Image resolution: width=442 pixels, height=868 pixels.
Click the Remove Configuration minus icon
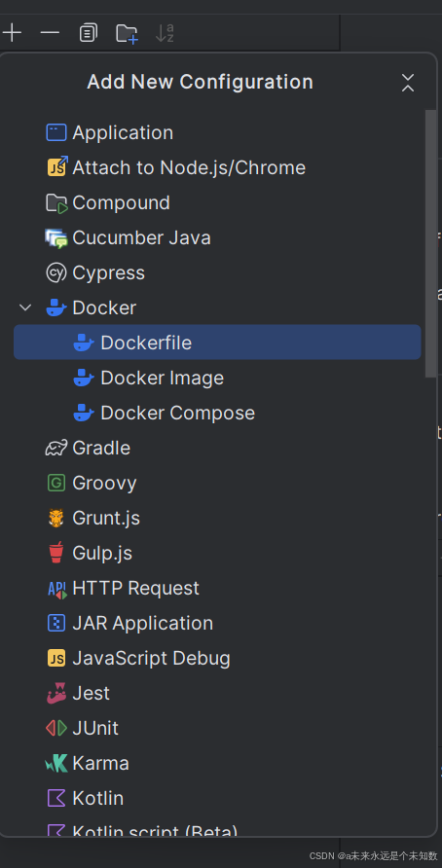[x=50, y=33]
